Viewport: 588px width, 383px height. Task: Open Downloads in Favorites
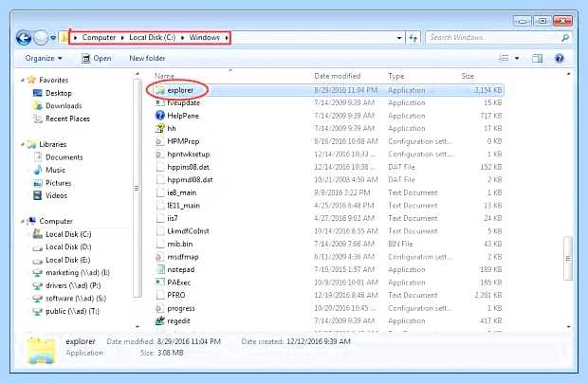tap(57, 105)
